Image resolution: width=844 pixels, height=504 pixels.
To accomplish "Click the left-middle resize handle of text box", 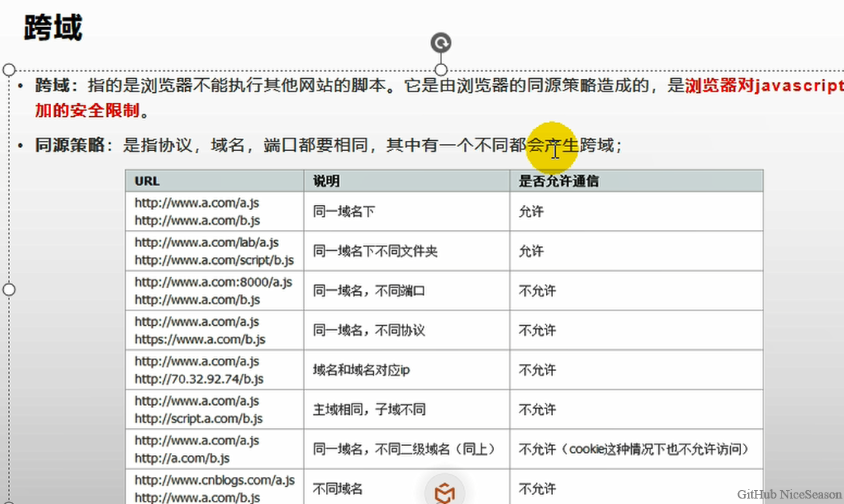I will 9,290.
